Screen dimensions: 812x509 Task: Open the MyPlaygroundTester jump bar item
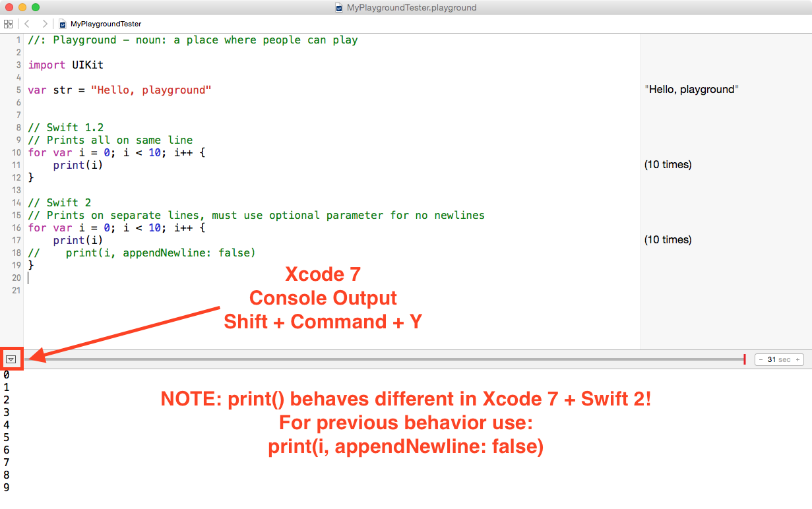click(x=106, y=24)
